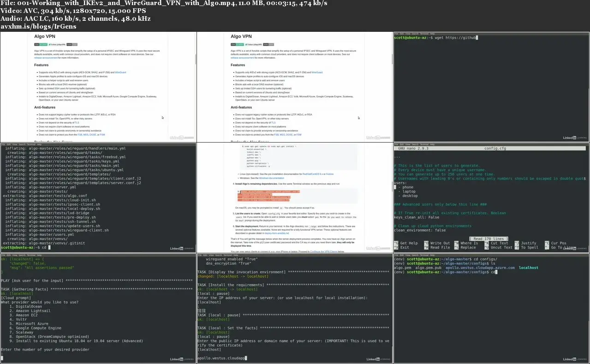Open the thumbnail showing the wget github command
Screen dimensions: 590x364
click(x=491, y=87)
